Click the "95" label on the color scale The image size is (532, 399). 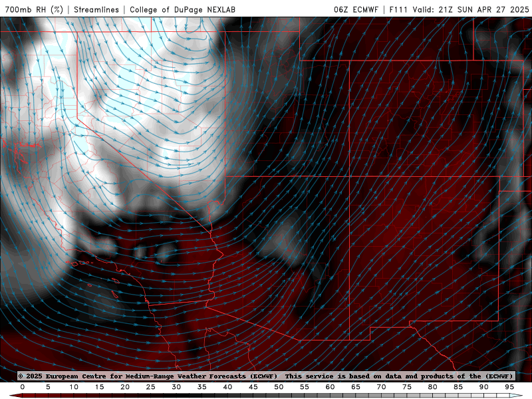pyautogui.click(x=509, y=387)
